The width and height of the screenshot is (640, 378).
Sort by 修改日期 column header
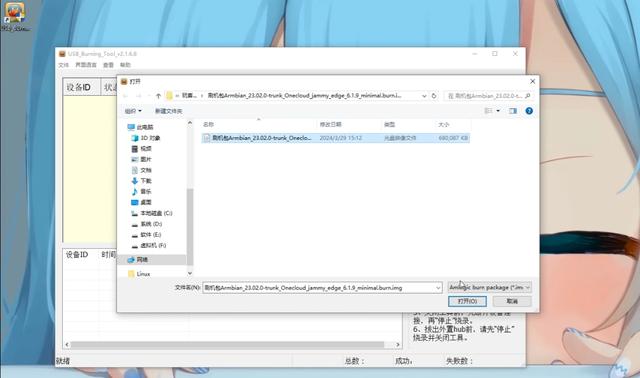(330, 125)
